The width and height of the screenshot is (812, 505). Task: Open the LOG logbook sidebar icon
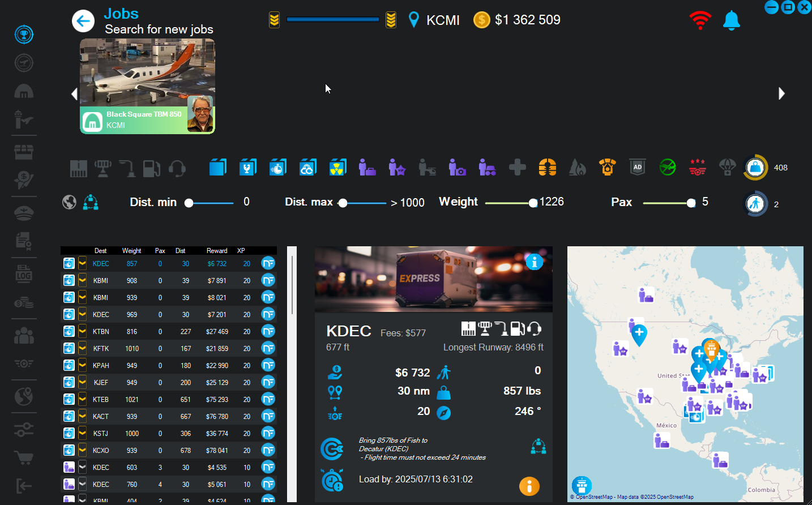24,274
